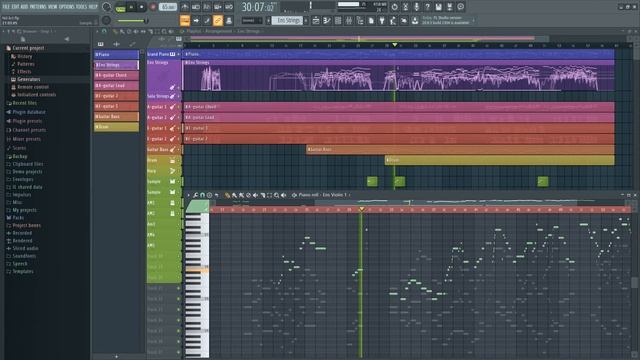Select the Piano pattern in pattern picker
The image size is (640, 360).
pos(116,54)
